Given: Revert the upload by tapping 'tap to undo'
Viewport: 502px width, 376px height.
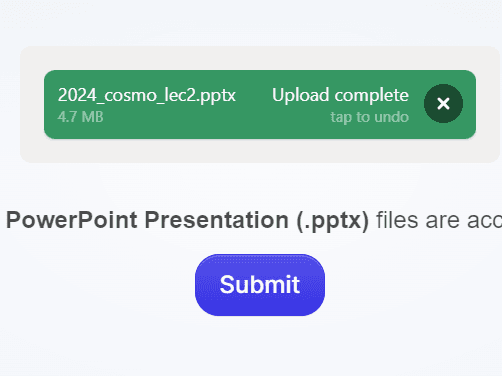Looking at the screenshot, I should click(x=370, y=117).
